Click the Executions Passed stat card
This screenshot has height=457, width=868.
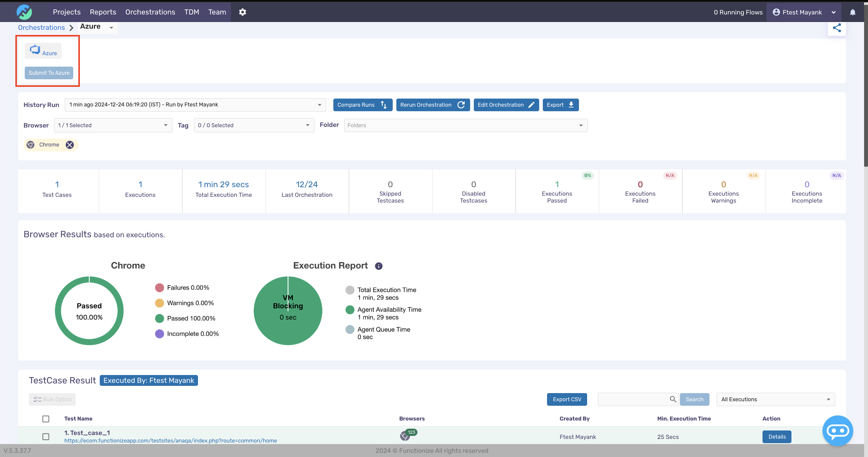click(557, 191)
